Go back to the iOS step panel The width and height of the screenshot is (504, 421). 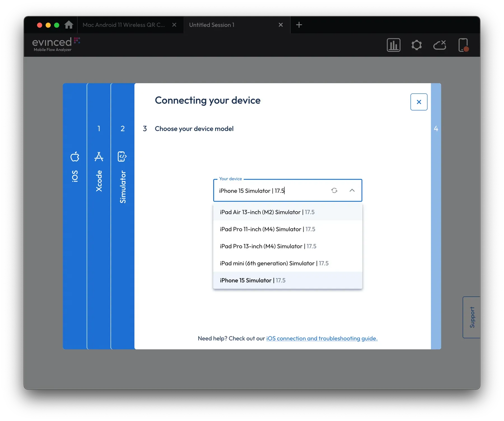click(75, 216)
